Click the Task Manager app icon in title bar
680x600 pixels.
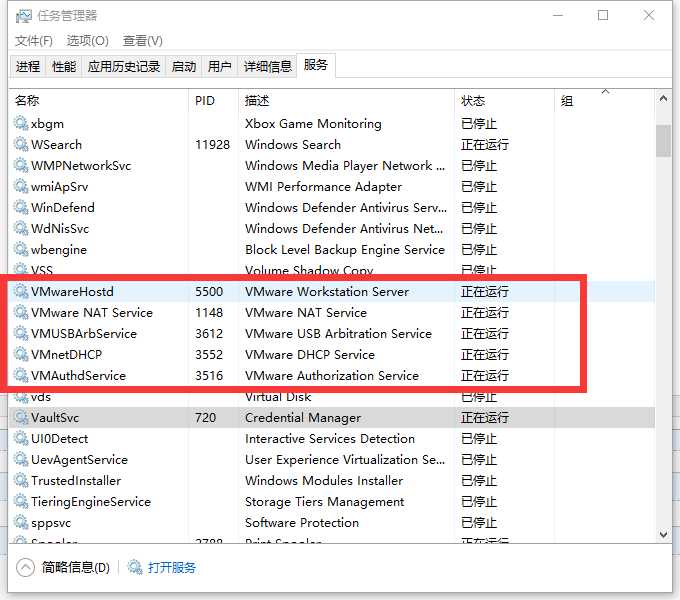tap(23, 16)
